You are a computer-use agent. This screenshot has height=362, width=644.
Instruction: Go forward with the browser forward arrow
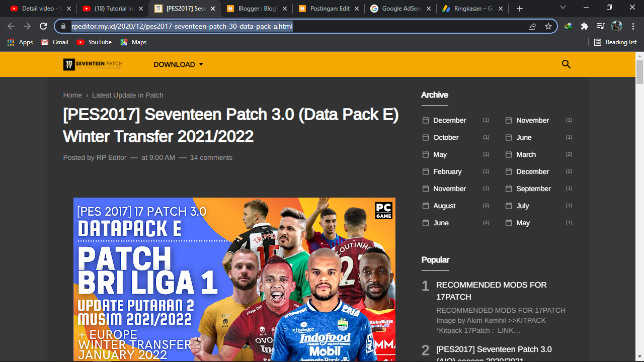click(27, 26)
